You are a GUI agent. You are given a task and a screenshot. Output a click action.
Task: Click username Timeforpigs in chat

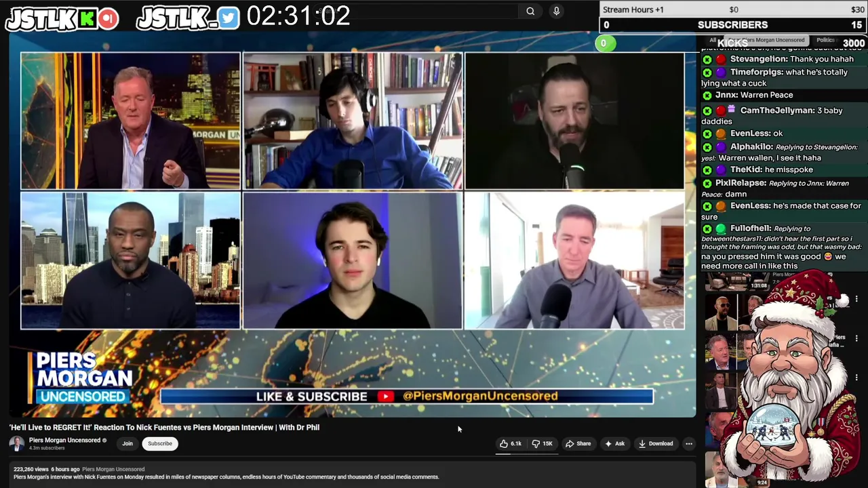(x=756, y=73)
